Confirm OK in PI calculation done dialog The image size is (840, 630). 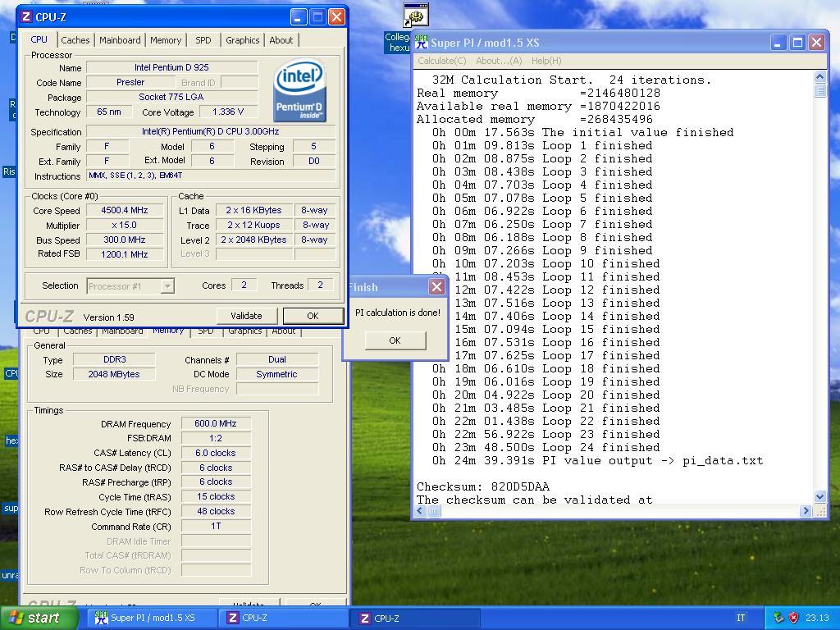(x=395, y=340)
